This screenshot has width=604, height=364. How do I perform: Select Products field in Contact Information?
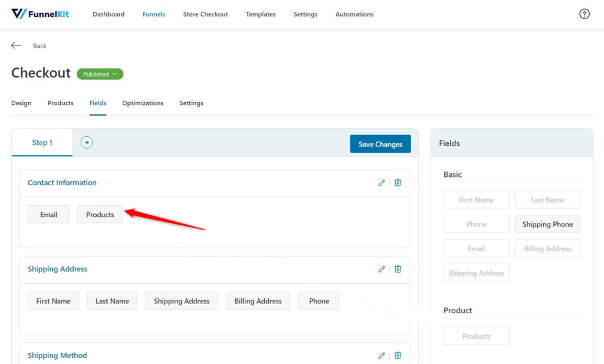tap(100, 215)
